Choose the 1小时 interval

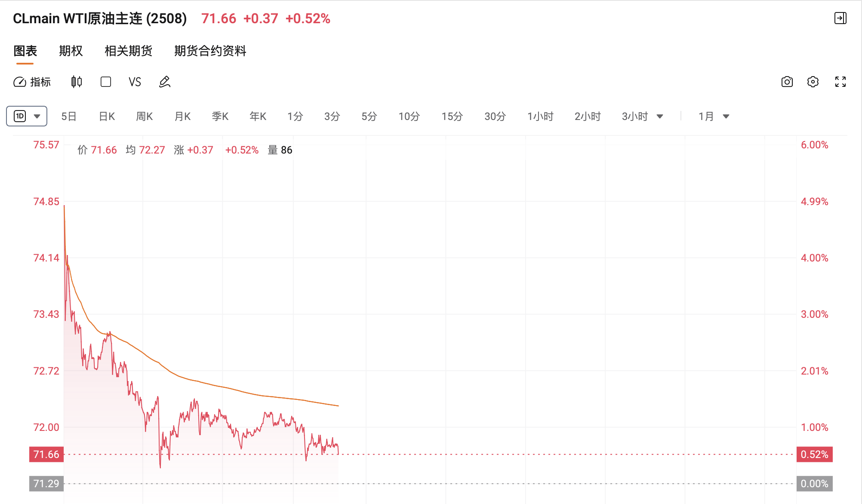(x=540, y=117)
